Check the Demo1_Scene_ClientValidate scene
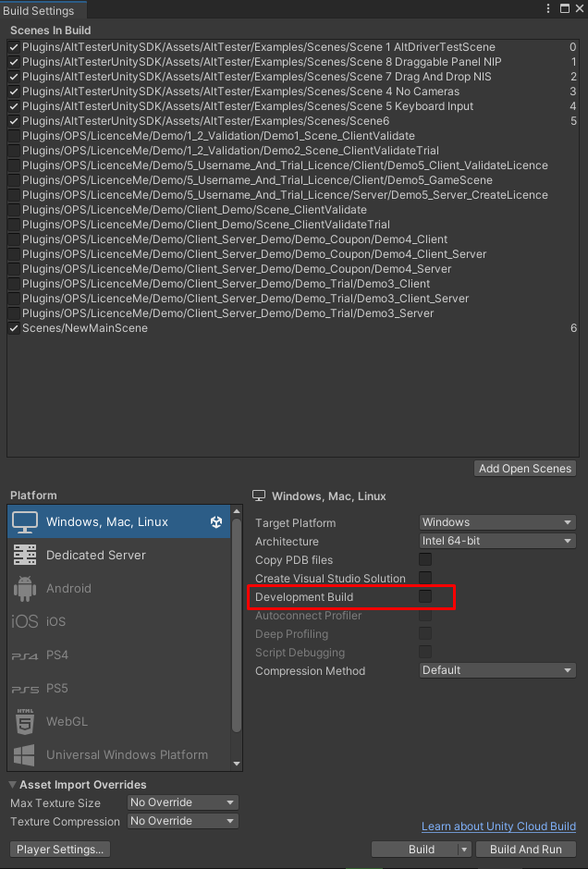Screen dimensions: 588x869 [x=12, y=136]
